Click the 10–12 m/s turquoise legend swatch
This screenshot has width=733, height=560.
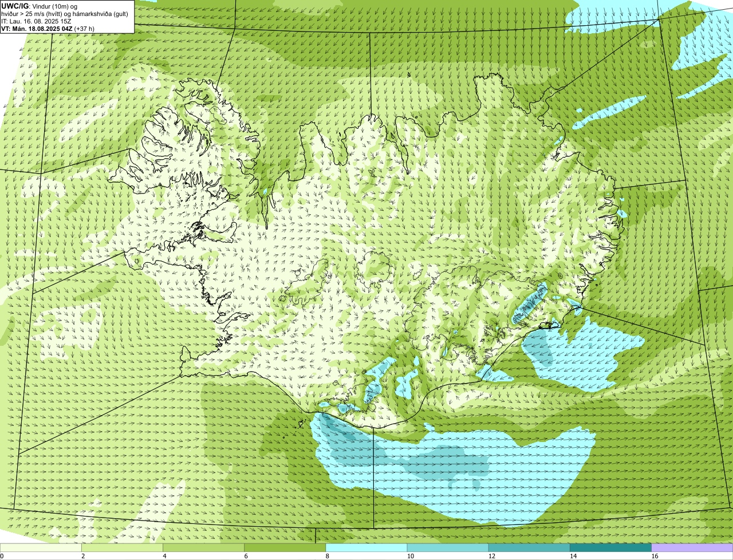(448, 547)
